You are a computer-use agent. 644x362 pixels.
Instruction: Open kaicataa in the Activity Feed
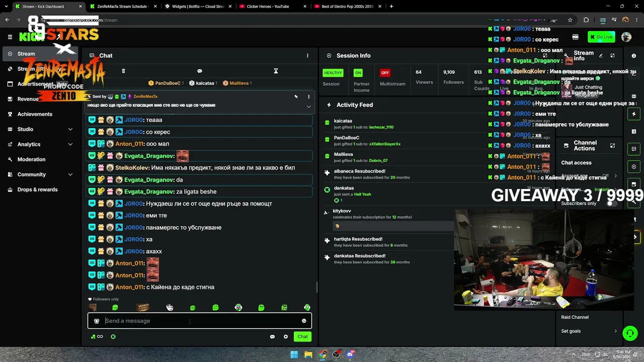pyautogui.click(x=343, y=121)
